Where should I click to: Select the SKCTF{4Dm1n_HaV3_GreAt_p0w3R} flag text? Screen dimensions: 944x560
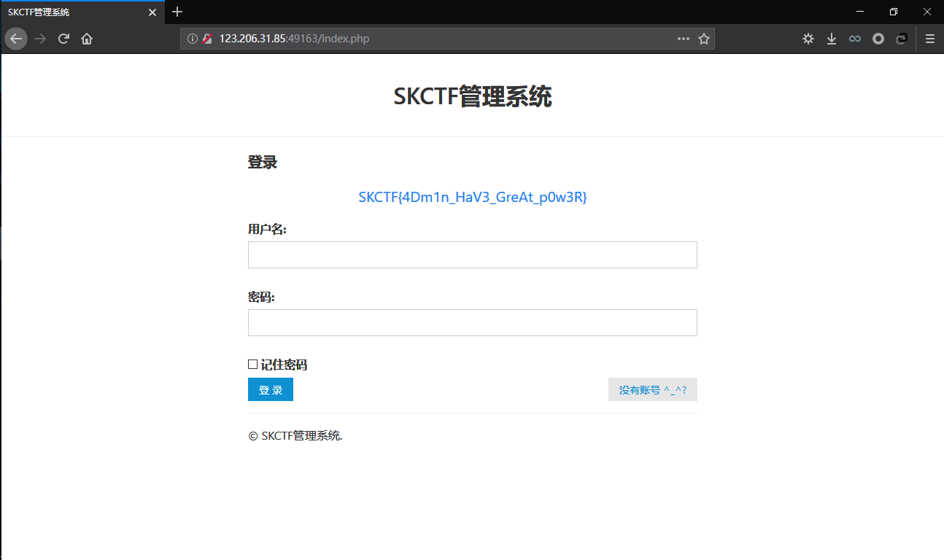point(473,197)
